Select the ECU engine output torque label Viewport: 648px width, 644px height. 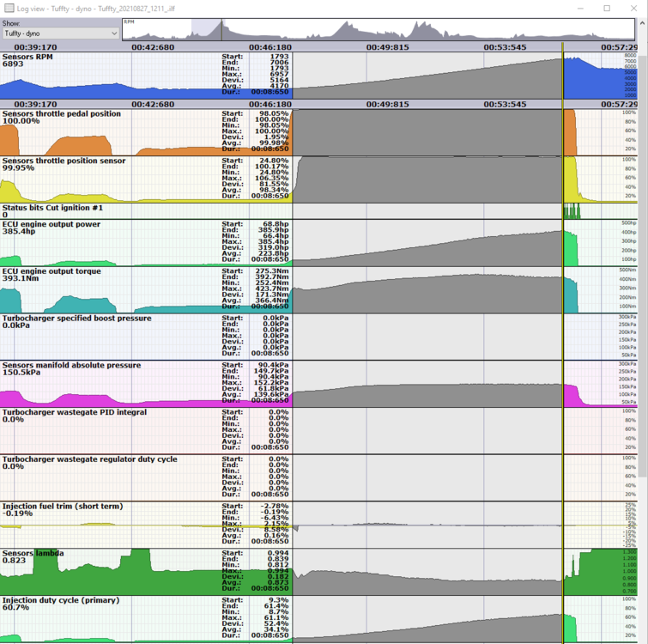pyautogui.click(x=51, y=271)
